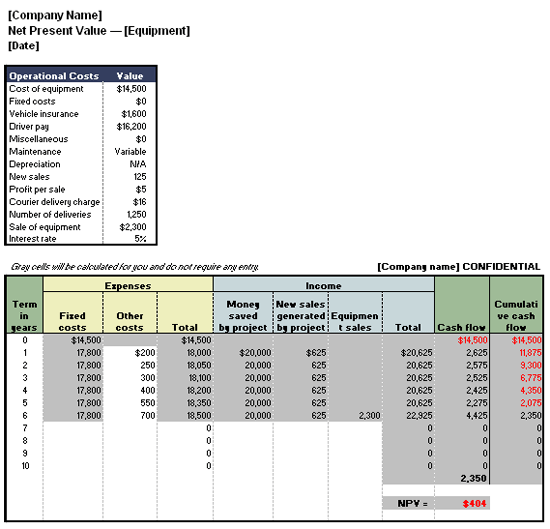Select the Cumulative cash flow header

[516, 315]
